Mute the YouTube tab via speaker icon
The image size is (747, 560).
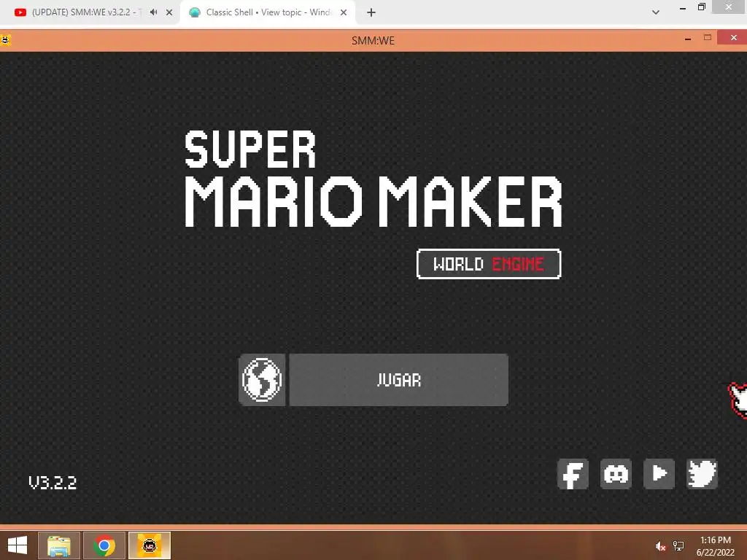coord(153,12)
